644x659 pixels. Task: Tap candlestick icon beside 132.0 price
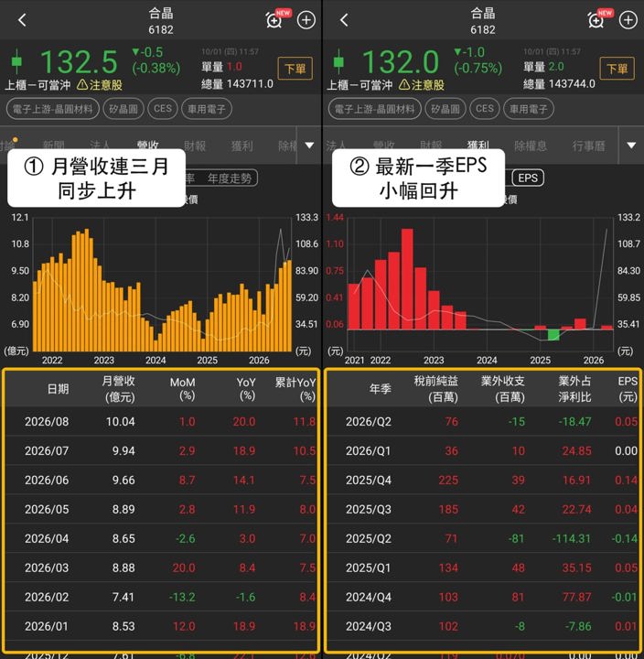[338, 62]
